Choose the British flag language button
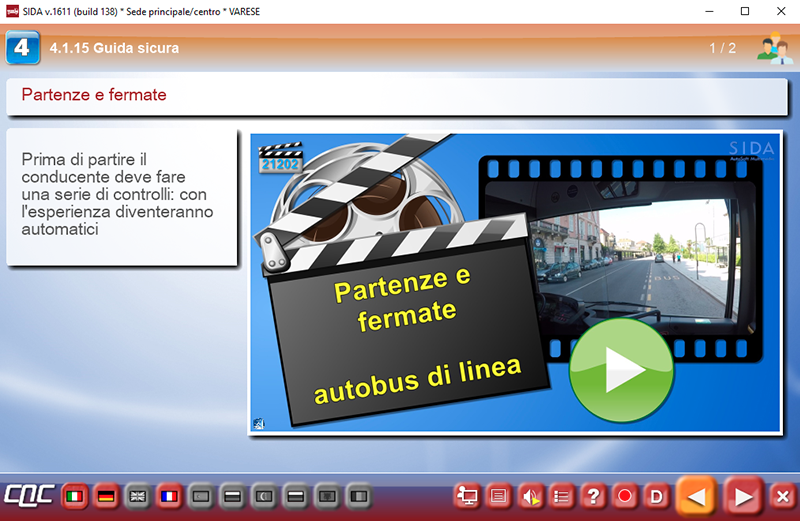This screenshot has height=521, width=800. (137, 495)
